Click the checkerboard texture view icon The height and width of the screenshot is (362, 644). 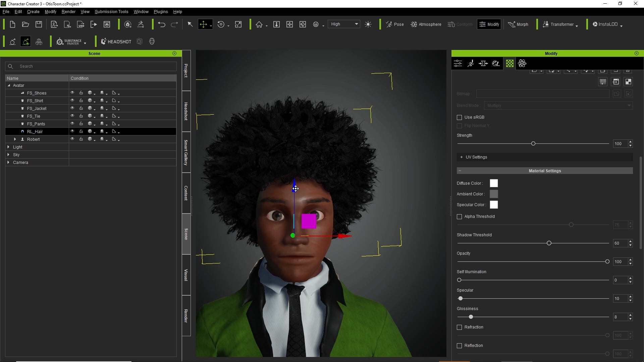coord(628,82)
